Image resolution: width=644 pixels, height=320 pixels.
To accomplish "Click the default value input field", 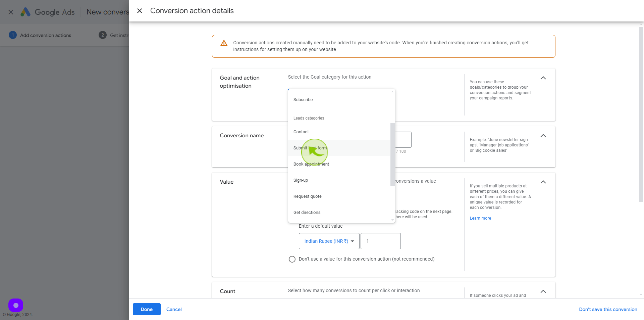I will click(381, 241).
